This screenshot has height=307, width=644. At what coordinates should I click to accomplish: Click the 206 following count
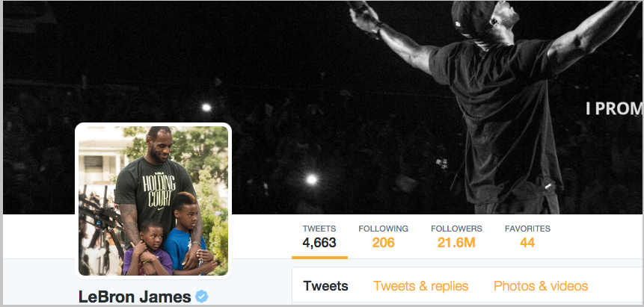click(x=383, y=243)
